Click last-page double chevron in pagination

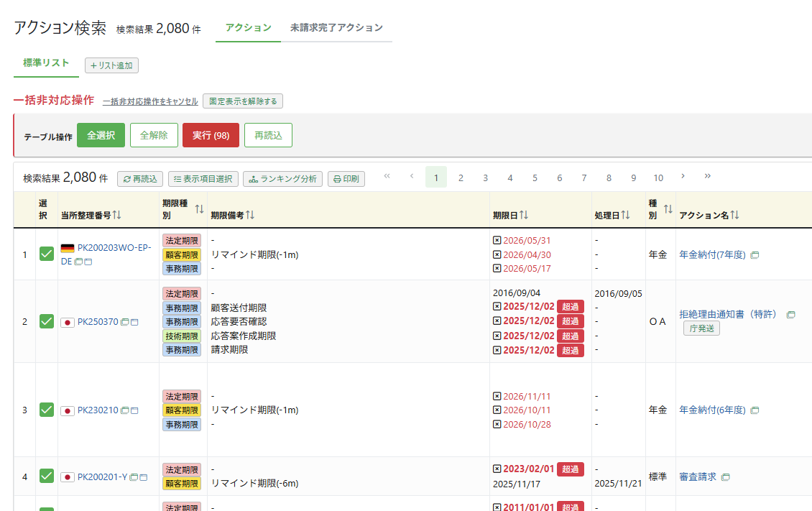[707, 176]
